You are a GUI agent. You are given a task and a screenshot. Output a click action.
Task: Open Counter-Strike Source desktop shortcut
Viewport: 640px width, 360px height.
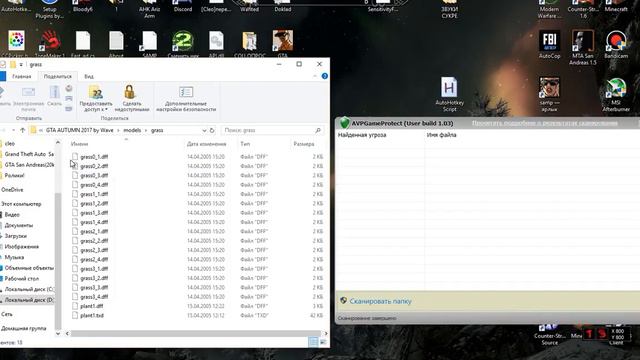549,335
